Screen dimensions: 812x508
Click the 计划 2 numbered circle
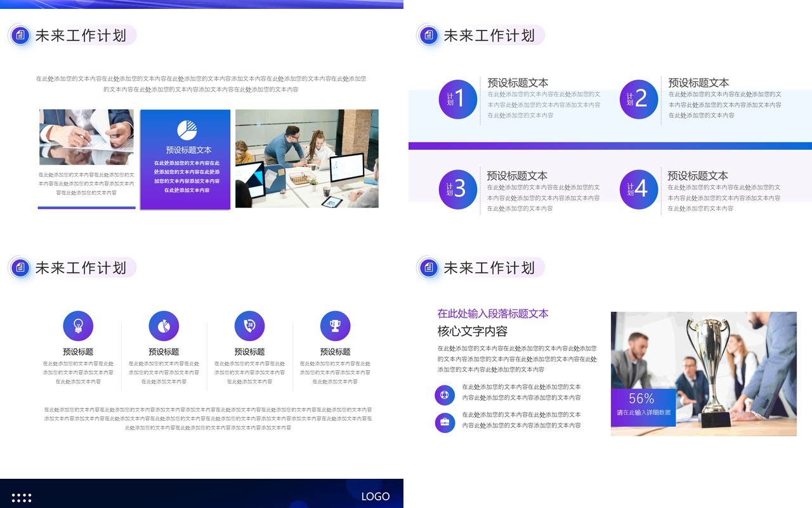tap(639, 99)
